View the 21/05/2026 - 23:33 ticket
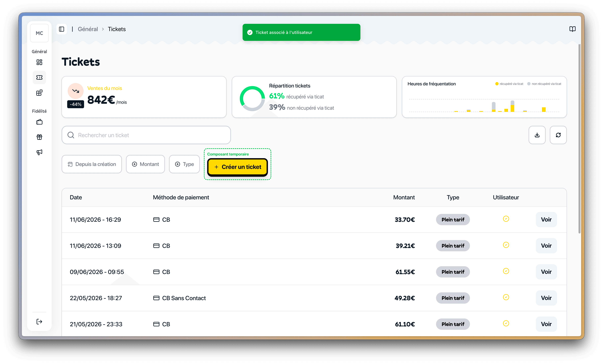 [546, 324]
